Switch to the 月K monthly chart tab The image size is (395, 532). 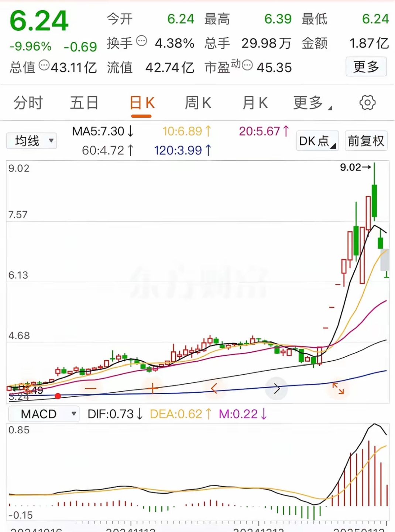pyautogui.click(x=254, y=103)
